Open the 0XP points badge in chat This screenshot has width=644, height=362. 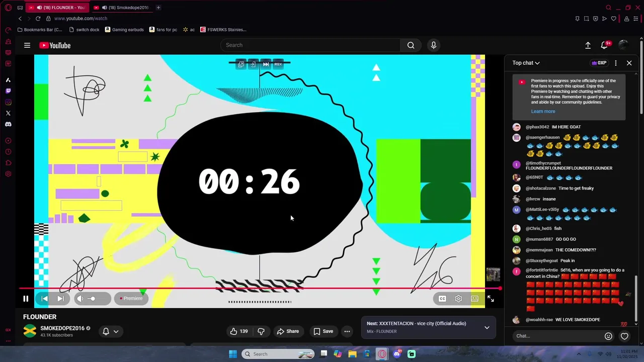click(599, 63)
